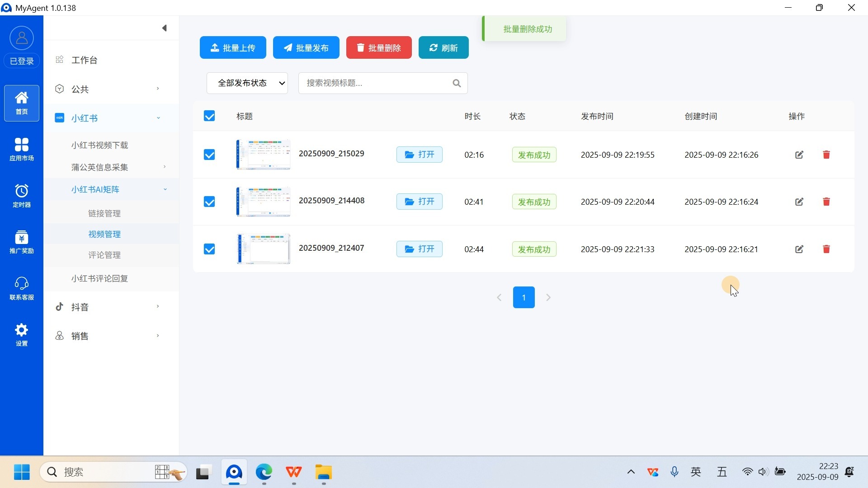Viewport: 868px width, 488px height.
Task: Click 批量发布 button
Action: (306, 47)
